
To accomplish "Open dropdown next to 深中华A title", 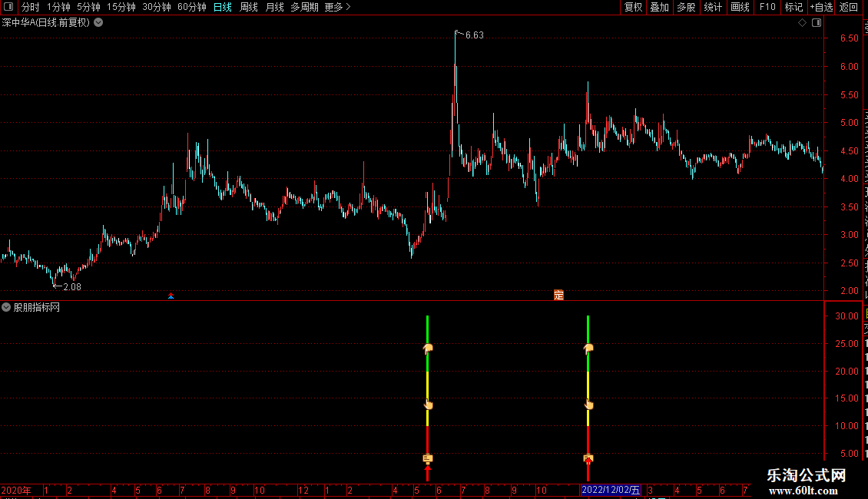I will (x=98, y=22).
